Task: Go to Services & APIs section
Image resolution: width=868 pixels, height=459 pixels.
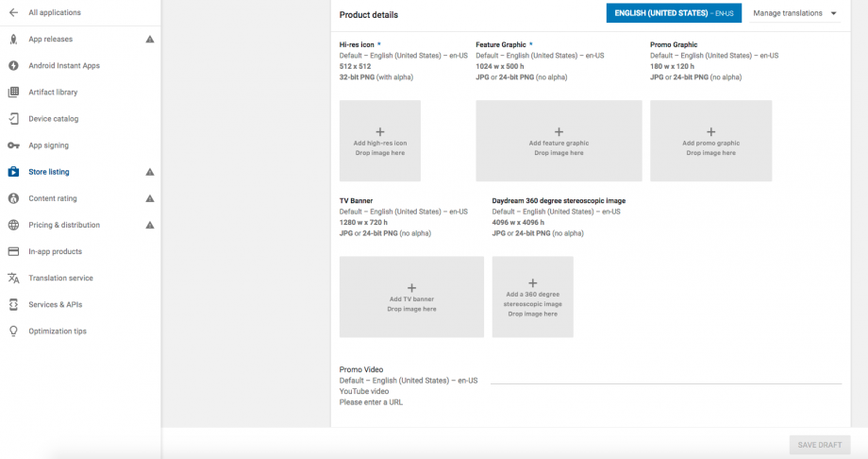Action: pos(55,304)
